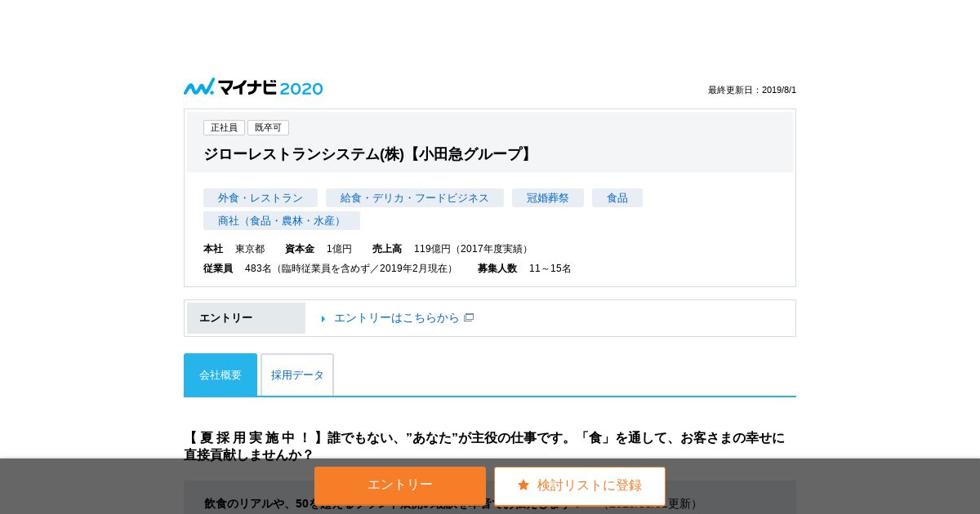Switch to the 会社概要 tab
The height and width of the screenshot is (514, 980).
point(220,375)
